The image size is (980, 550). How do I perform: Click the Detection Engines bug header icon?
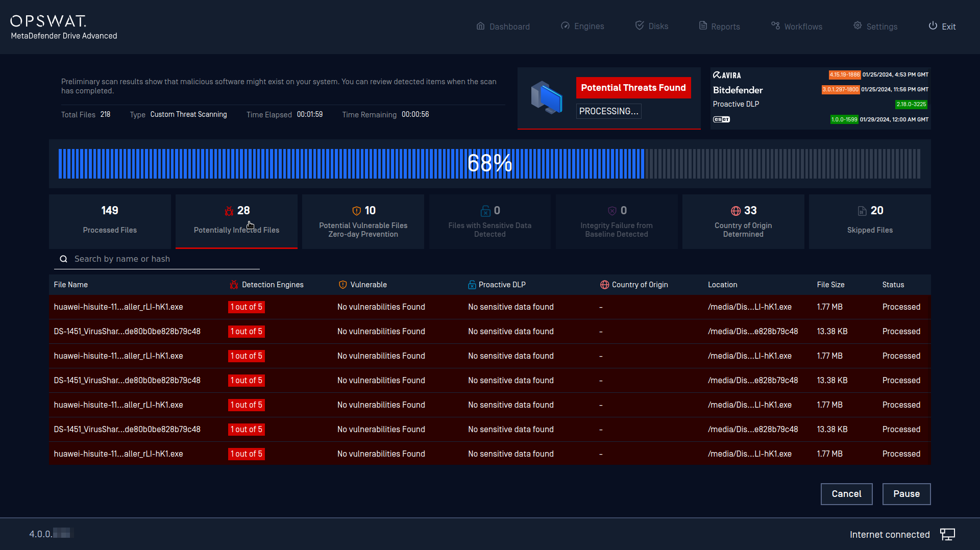point(234,285)
